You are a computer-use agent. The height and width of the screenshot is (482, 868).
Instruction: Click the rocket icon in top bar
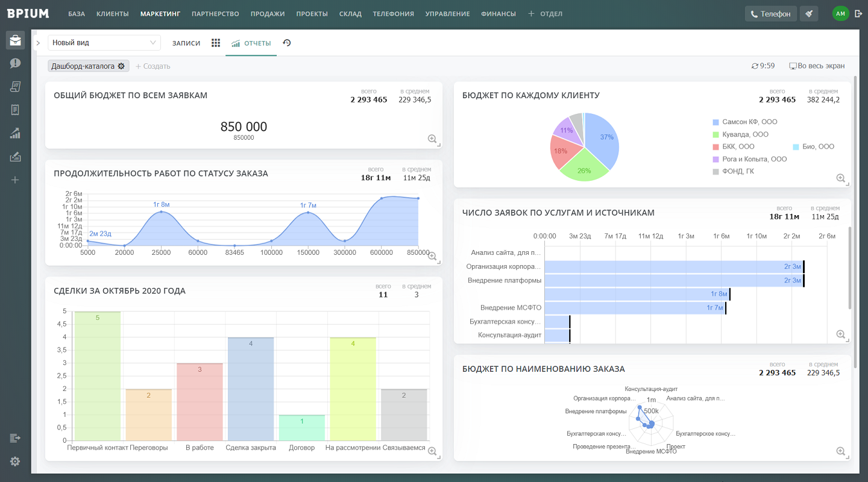pos(809,14)
